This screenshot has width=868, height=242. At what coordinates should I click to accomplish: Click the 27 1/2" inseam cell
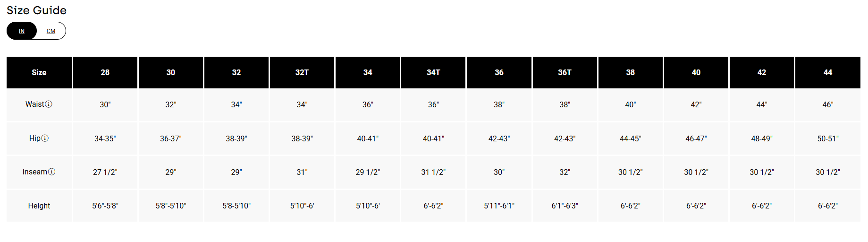click(105, 172)
